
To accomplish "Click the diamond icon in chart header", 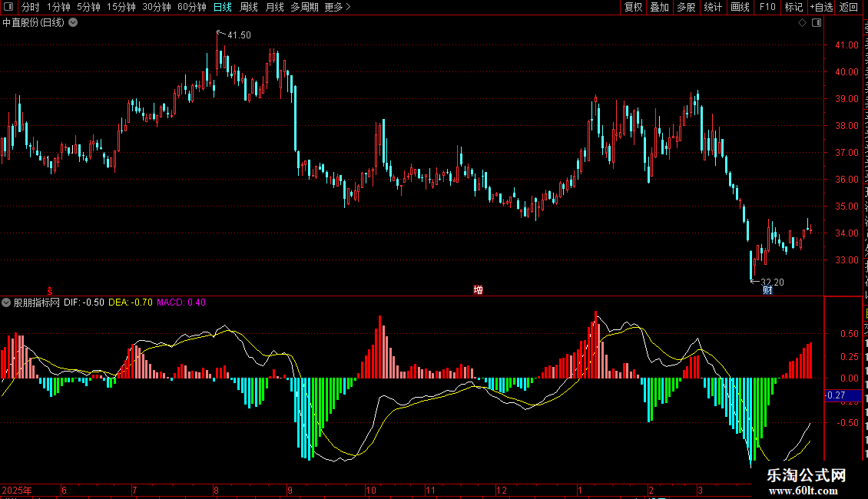I will (x=802, y=23).
